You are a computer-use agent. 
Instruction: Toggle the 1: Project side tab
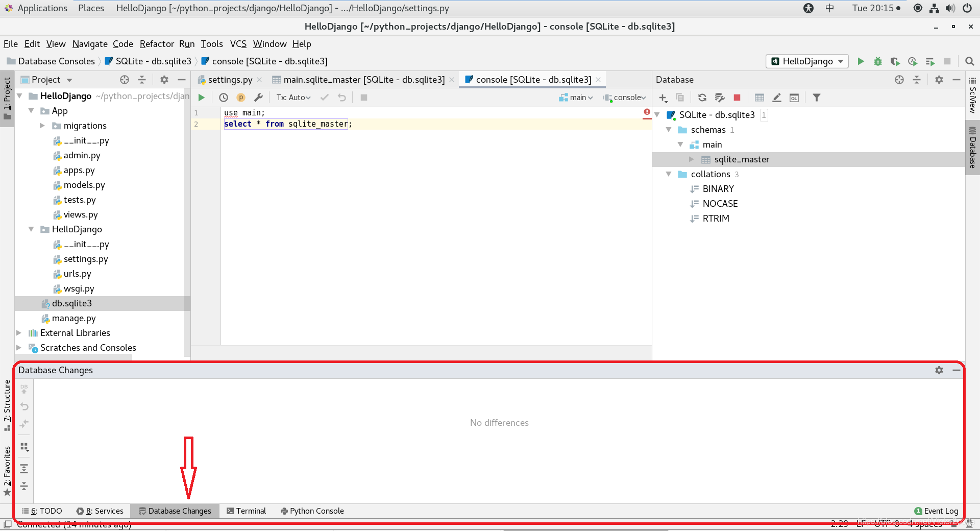[7, 99]
